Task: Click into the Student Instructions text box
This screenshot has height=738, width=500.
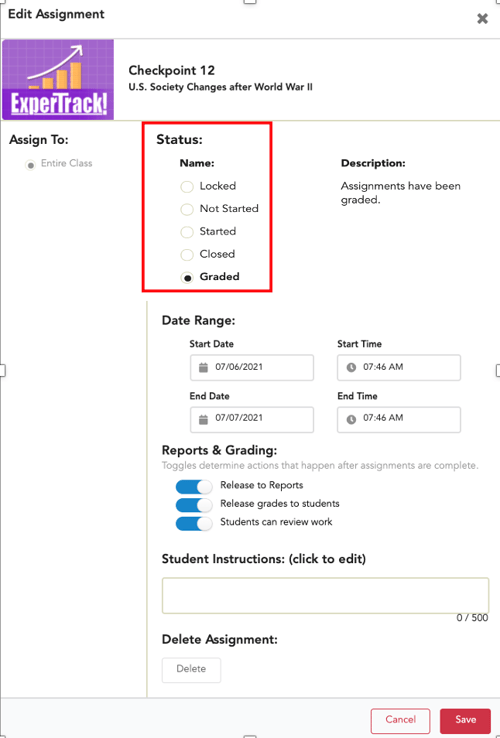Action: [325, 595]
